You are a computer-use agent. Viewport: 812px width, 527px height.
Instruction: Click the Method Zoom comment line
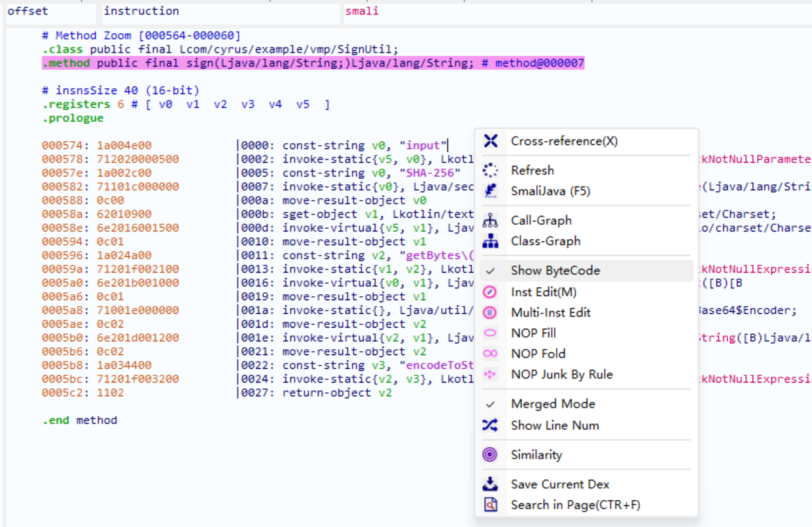coord(141,35)
